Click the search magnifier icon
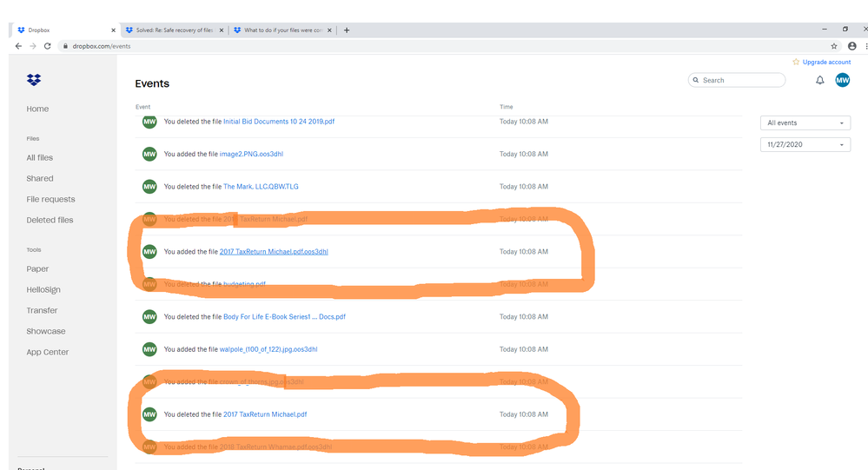Viewport: 868px width, 470px height. point(696,80)
